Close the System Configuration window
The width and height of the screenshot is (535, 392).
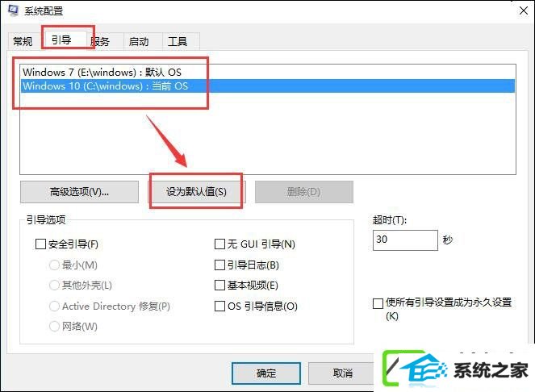[x=524, y=10]
